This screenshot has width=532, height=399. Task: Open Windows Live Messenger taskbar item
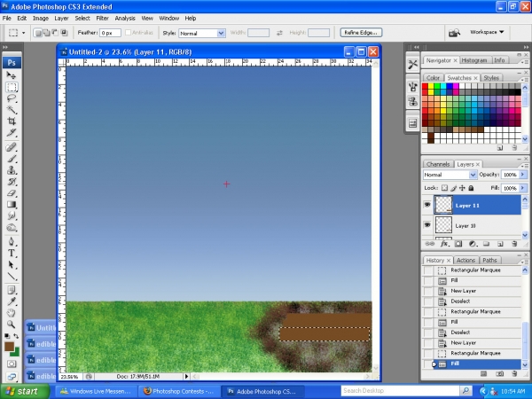tap(97, 391)
